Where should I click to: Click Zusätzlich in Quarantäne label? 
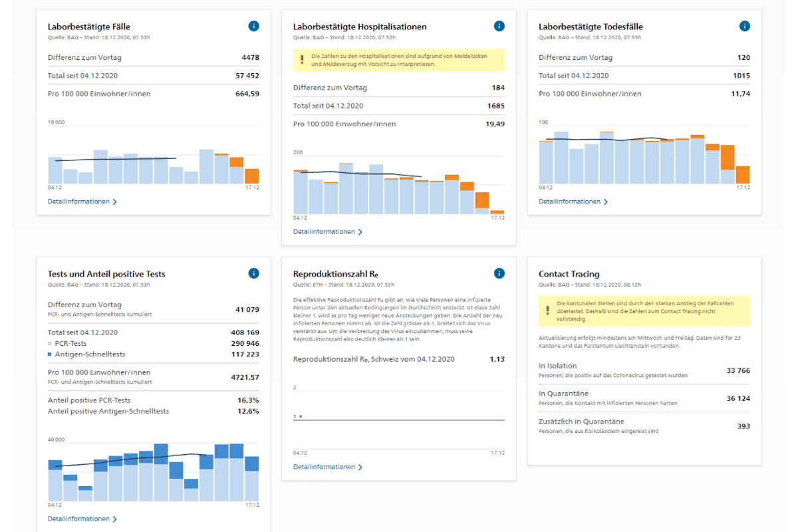581,422
